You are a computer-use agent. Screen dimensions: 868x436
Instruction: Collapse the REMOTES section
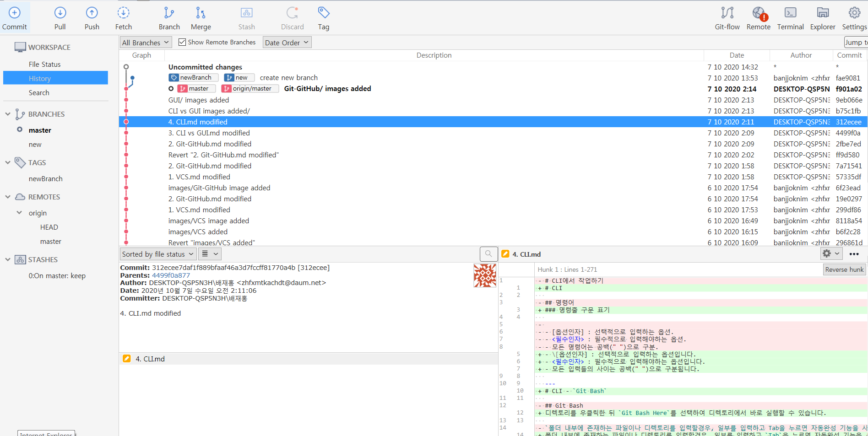(7, 197)
